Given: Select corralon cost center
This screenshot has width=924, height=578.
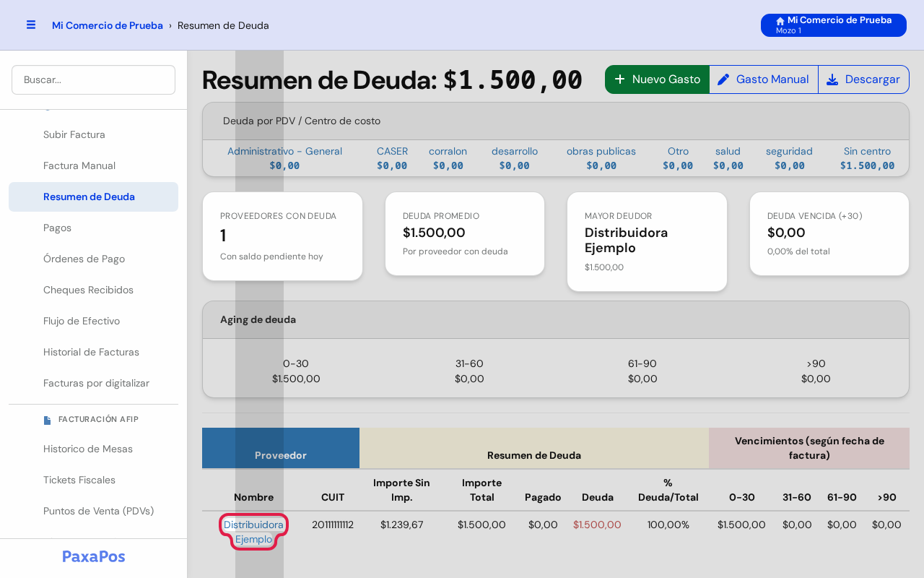Looking at the screenshot, I should point(448,158).
